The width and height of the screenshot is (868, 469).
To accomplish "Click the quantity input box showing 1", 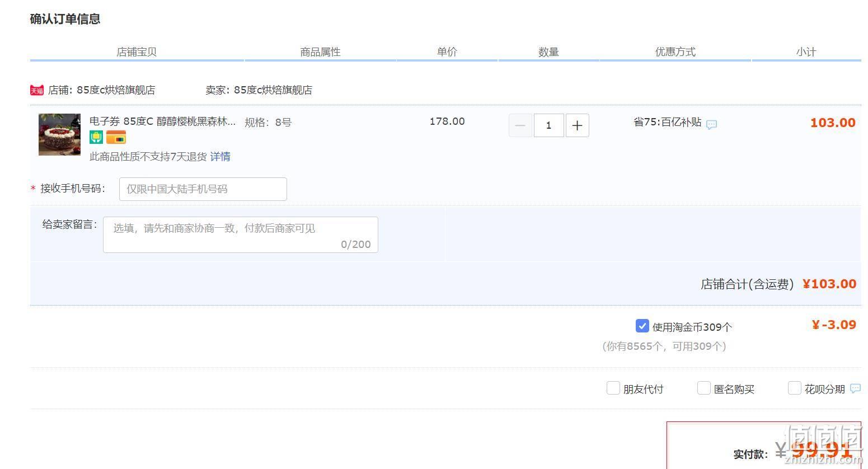I will coord(548,125).
